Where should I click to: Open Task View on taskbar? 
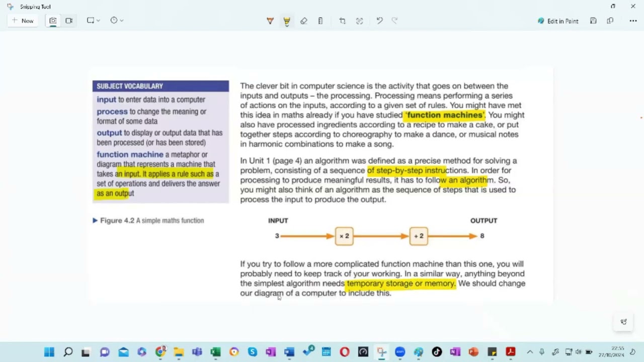click(x=86, y=352)
